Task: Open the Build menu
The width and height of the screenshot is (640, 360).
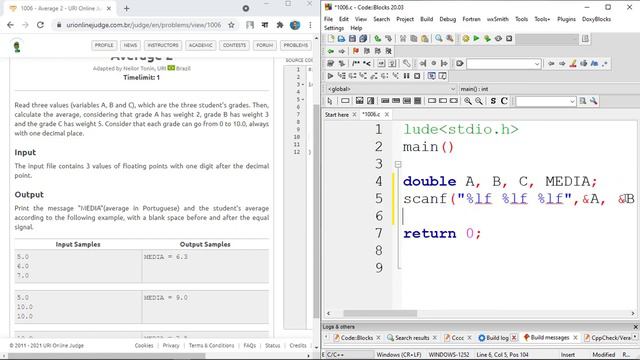Action: (427, 19)
